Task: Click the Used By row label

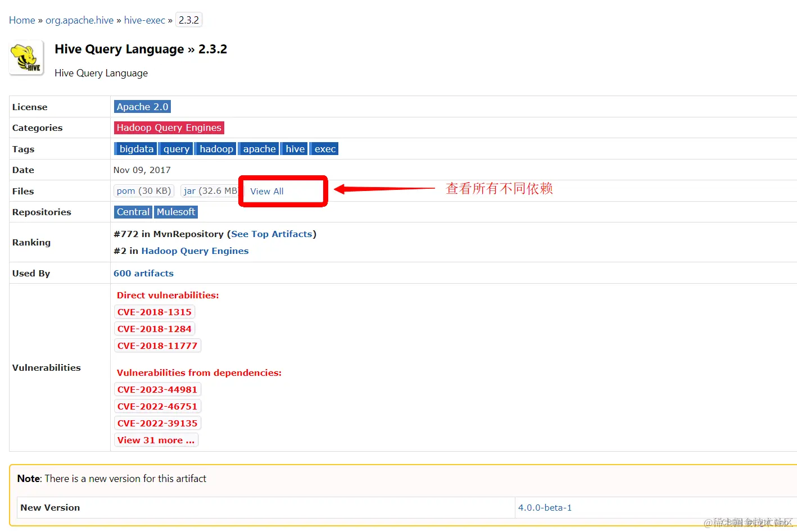Action: pos(31,273)
